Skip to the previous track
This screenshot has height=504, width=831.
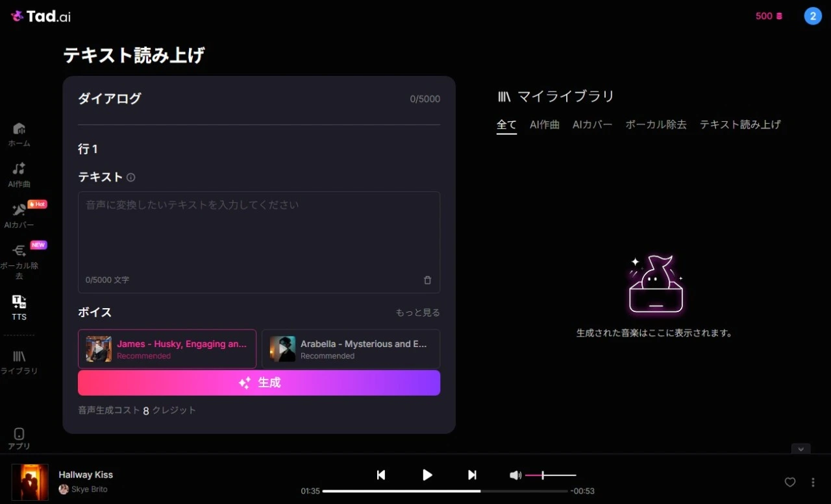(x=381, y=475)
